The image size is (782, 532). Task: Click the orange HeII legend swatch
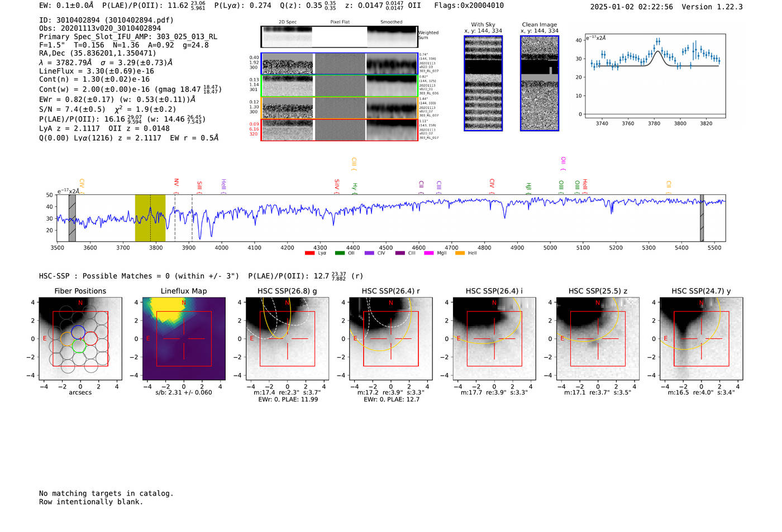(460, 253)
